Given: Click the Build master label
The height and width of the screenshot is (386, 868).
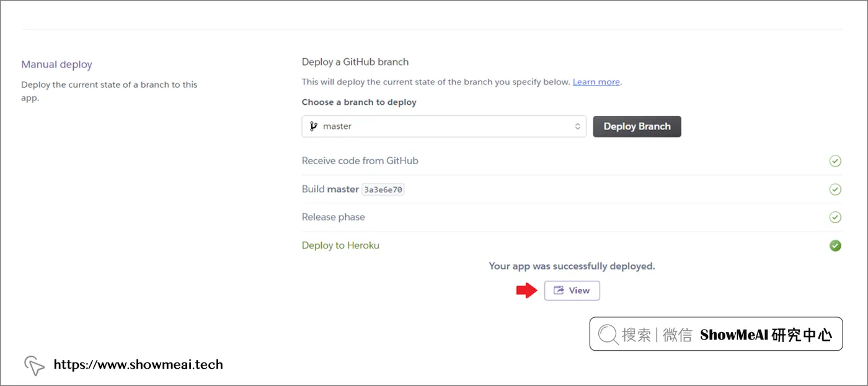Looking at the screenshot, I should tap(330, 189).
